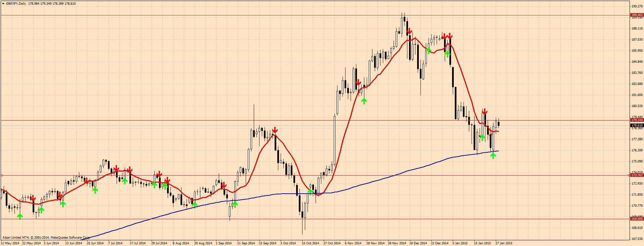This screenshot has height=246, width=644.
Task: Click the 172.930 price scale label
Action: (637, 184)
